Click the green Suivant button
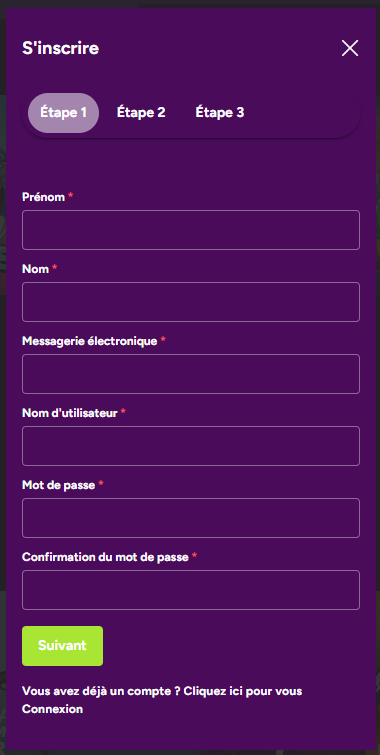The height and width of the screenshot is (755, 380). click(62, 646)
